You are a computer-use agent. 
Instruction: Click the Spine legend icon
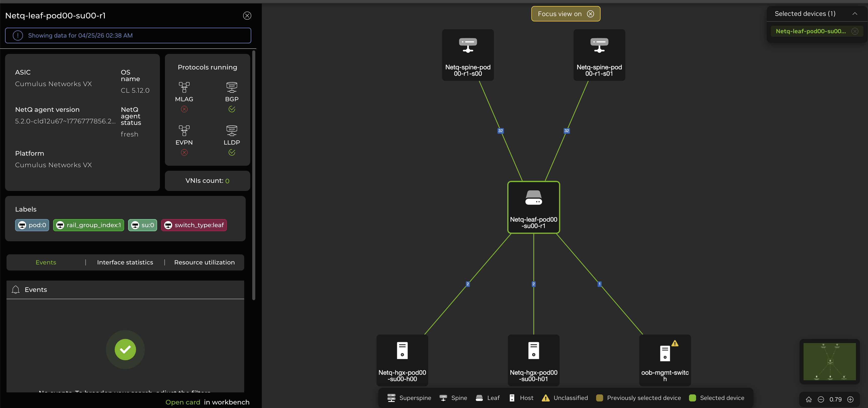click(443, 398)
